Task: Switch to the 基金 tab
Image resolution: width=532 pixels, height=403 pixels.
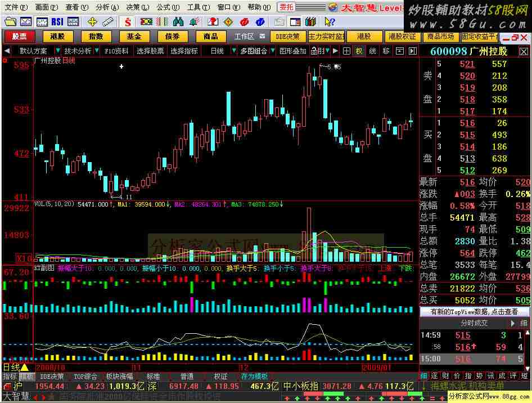Action: (134, 37)
